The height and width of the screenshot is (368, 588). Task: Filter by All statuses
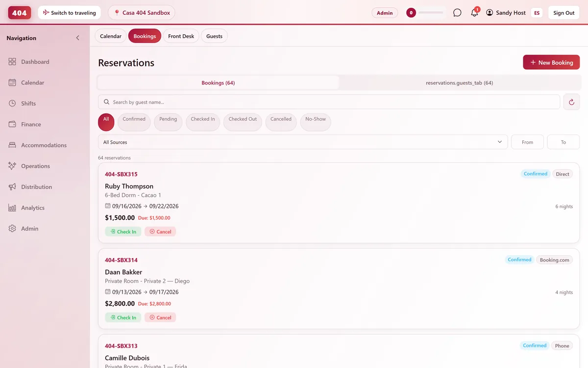click(106, 122)
